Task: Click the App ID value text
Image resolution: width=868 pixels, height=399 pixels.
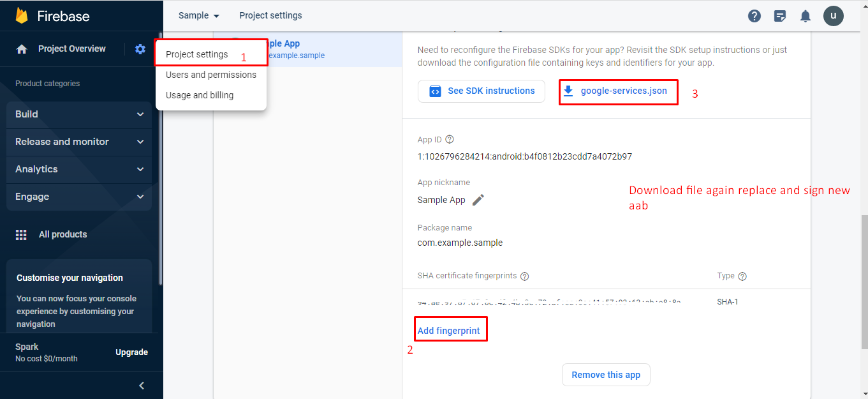Action: click(525, 156)
